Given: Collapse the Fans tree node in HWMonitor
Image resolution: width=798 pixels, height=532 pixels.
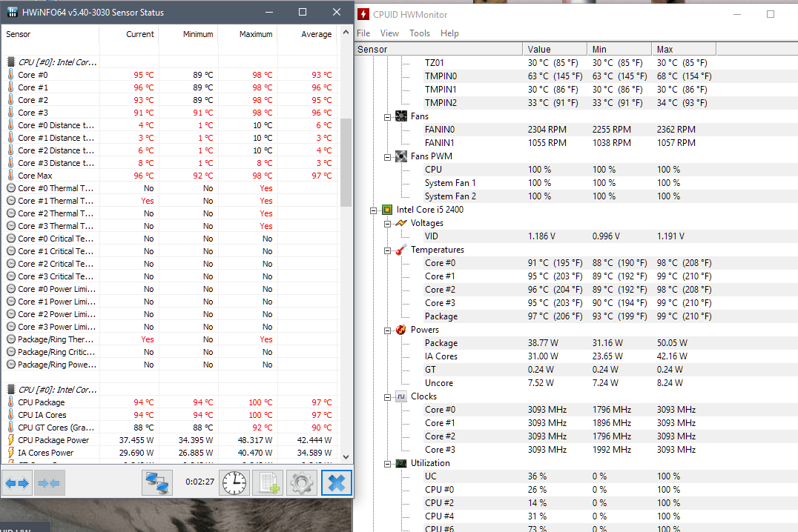Looking at the screenshot, I should pos(387,117).
